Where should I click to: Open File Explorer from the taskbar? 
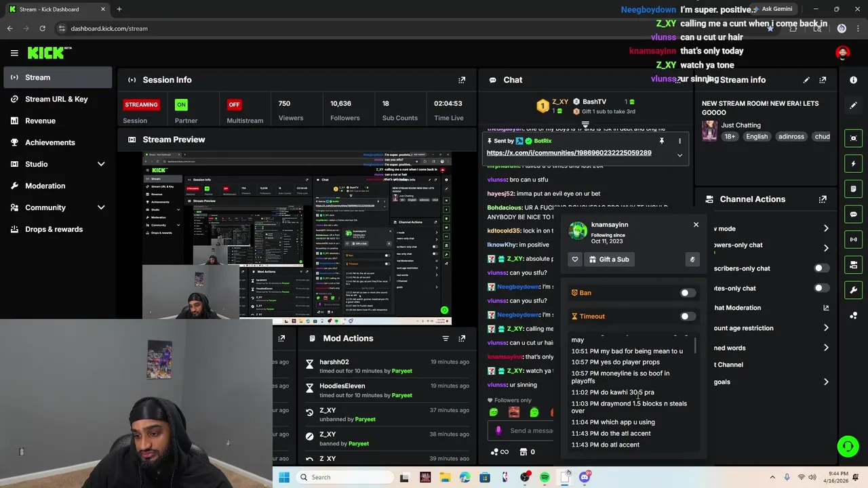click(445, 477)
